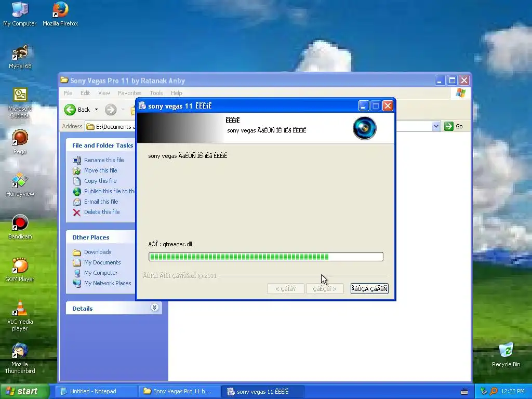Select the Recycle Bin icon
Screen dimensions: 532x399
click(x=506, y=355)
